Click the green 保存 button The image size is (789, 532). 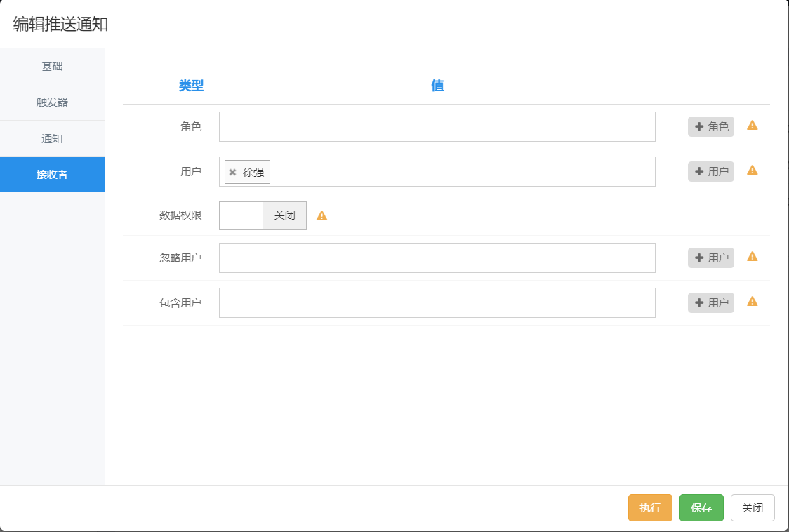[x=701, y=507]
